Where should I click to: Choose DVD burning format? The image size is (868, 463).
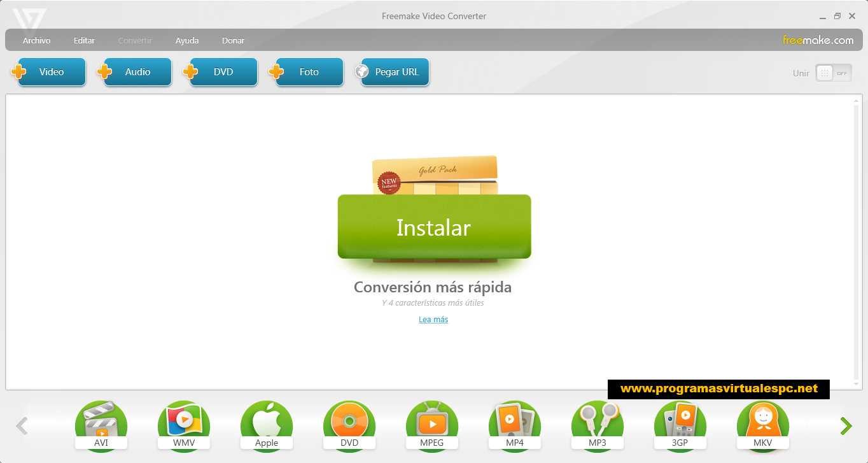(x=349, y=425)
